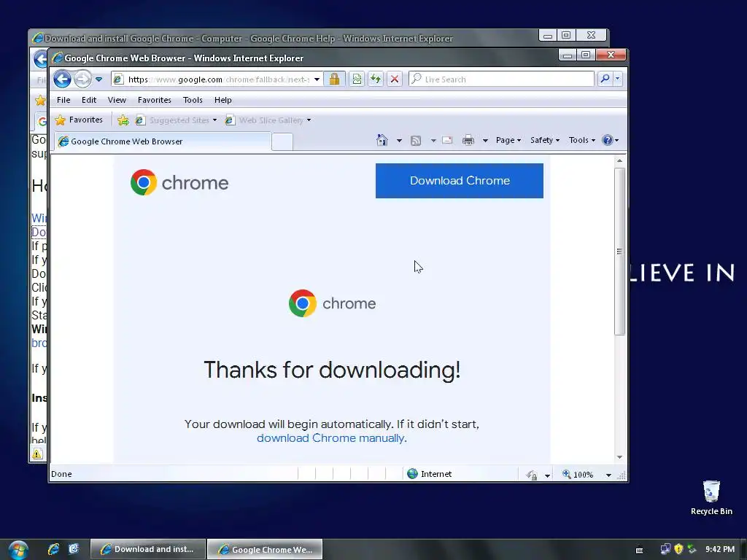The image size is (747, 560).
Task: Expand the Print options dropdown arrow
Action: pyautogui.click(x=485, y=141)
